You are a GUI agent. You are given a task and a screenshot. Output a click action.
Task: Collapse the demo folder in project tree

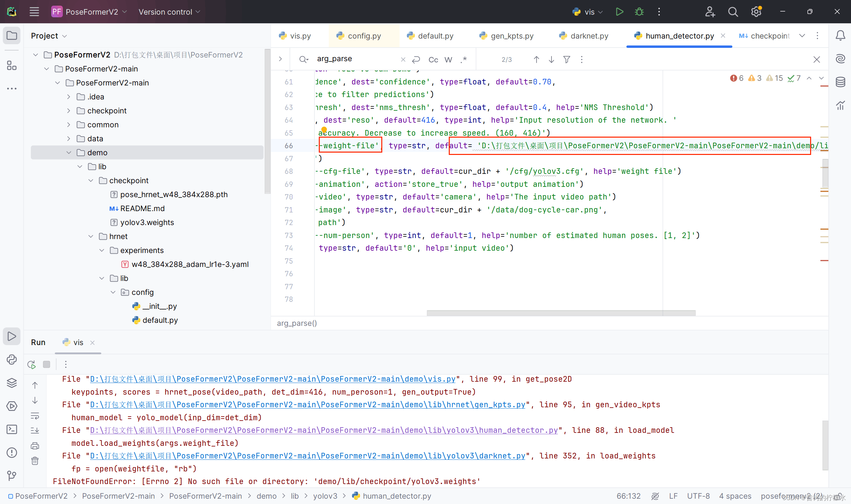[69, 153]
